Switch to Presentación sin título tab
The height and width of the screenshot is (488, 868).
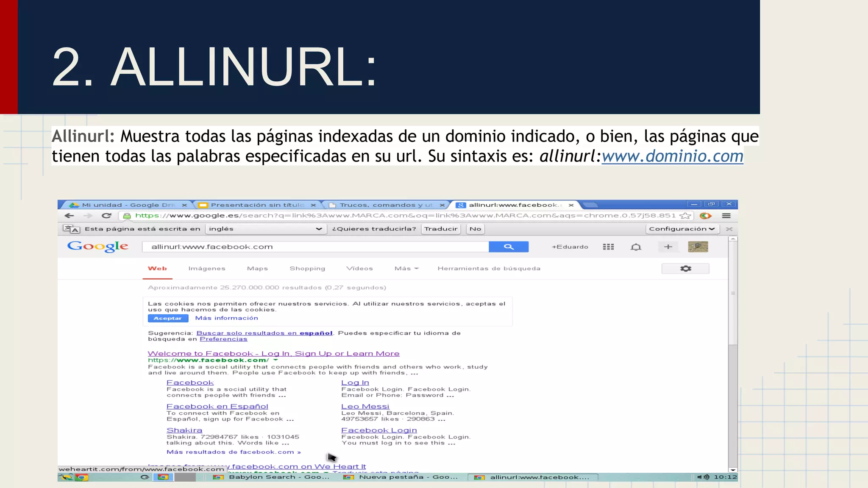point(258,205)
